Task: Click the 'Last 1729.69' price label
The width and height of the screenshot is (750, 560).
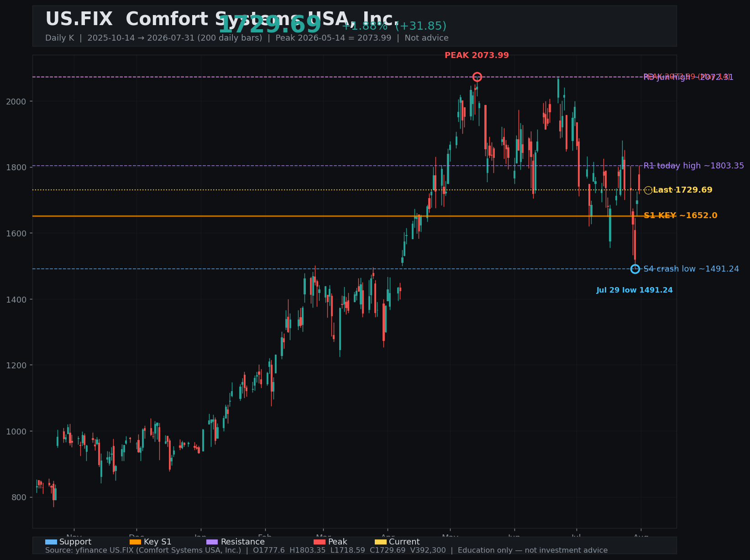Action: pos(682,190)
